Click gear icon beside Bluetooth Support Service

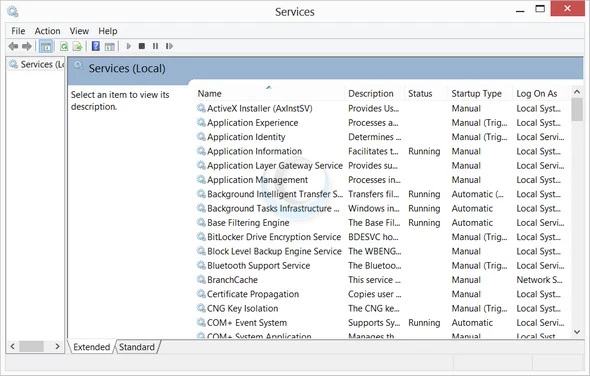[201, 266]
